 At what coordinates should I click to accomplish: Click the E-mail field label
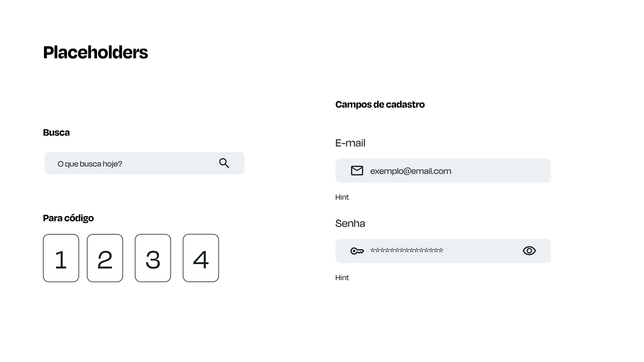[x=350, y=143]
